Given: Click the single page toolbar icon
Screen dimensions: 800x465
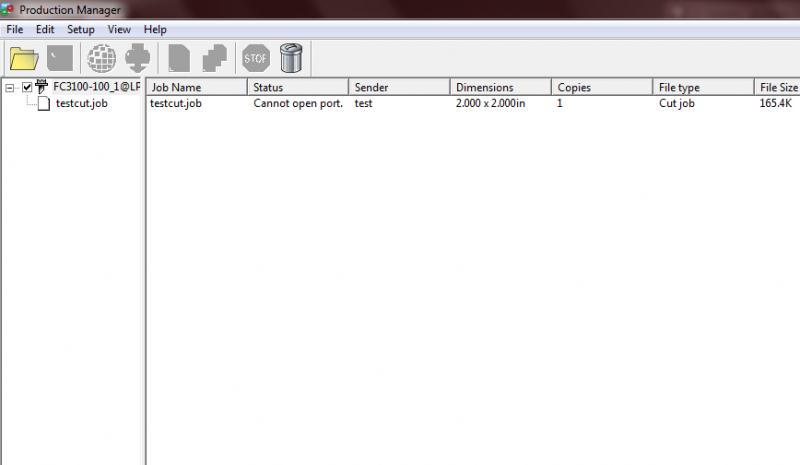Looking at the screenshot, I should click(x=179, y=58).
